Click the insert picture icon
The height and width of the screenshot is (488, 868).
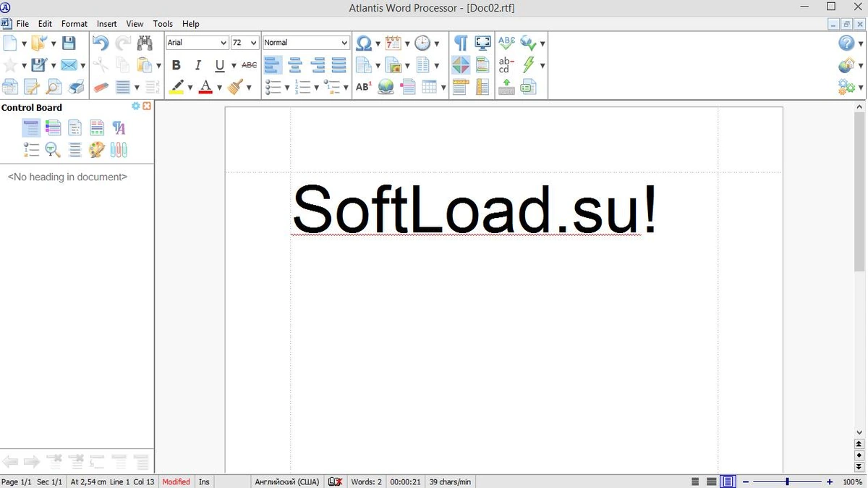[393, 65]
